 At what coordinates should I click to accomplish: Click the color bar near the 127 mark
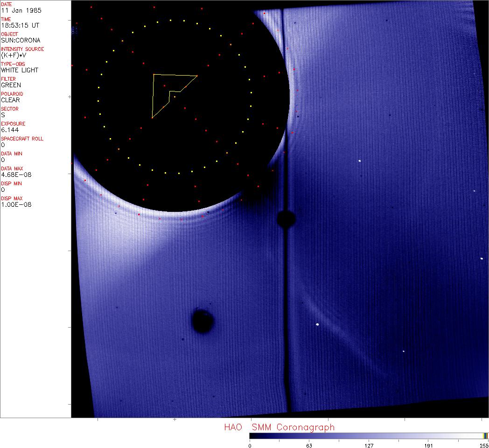click(x=369, y=435)
